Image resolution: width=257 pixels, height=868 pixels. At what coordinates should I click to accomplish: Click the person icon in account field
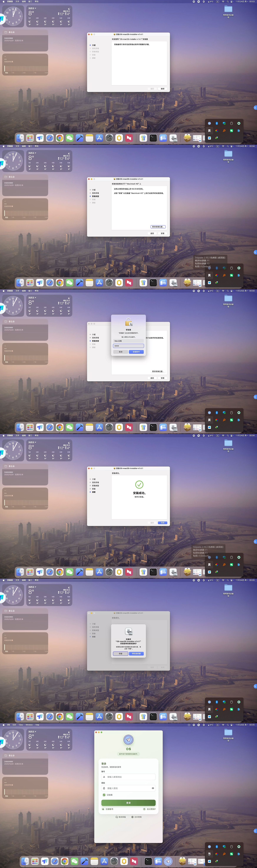point(104,777)
